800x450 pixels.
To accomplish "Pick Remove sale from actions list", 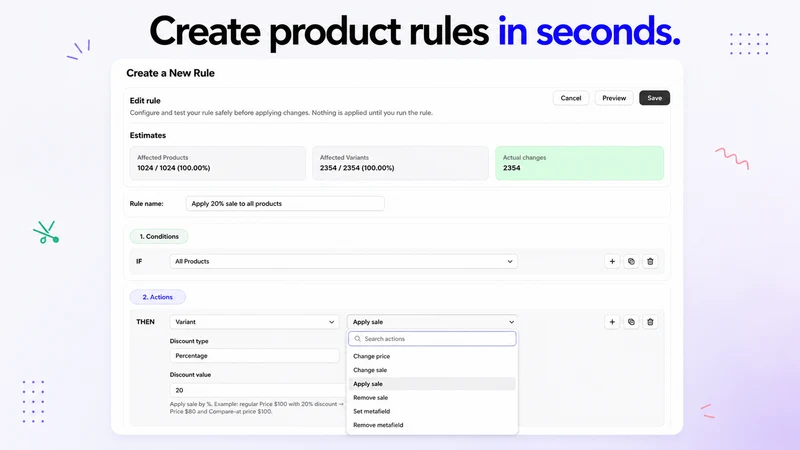I will 432,397.
